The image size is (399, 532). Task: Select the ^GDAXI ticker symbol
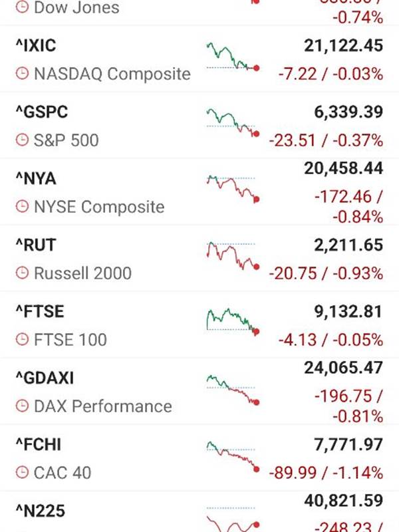pyautogui.click(x=45, y=378)
